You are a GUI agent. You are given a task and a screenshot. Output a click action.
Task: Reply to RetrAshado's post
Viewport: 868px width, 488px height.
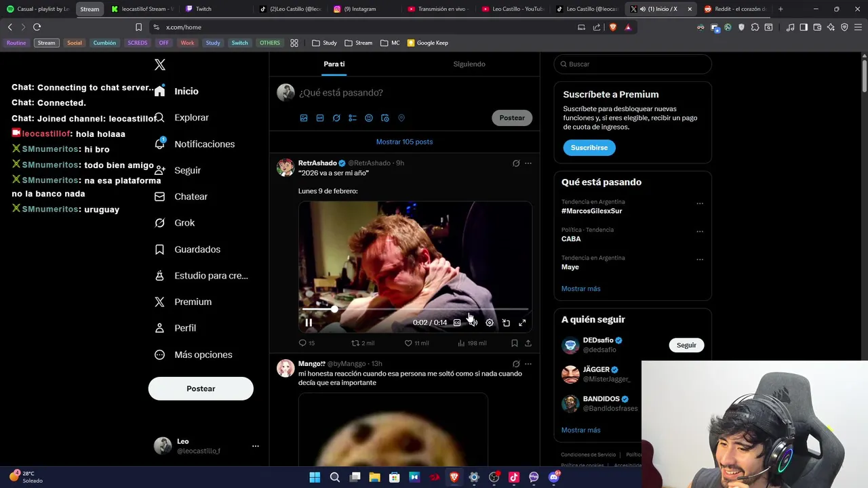pos(307,343)
